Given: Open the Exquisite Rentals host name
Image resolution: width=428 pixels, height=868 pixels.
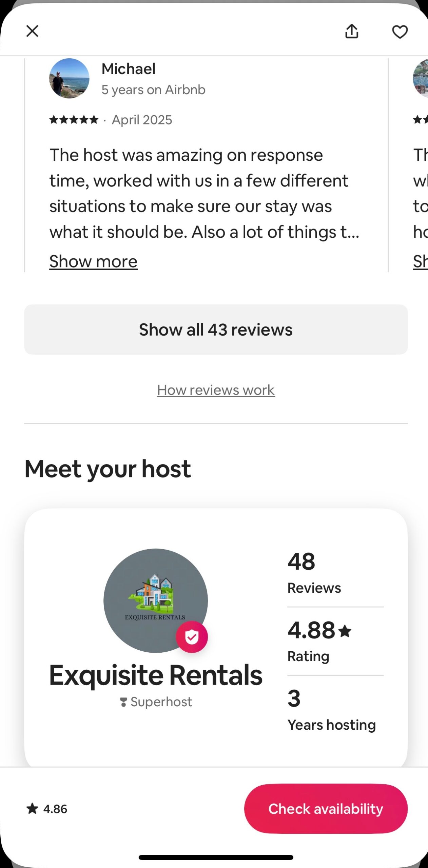Looking at the screenshot, I should click(156, 675).
